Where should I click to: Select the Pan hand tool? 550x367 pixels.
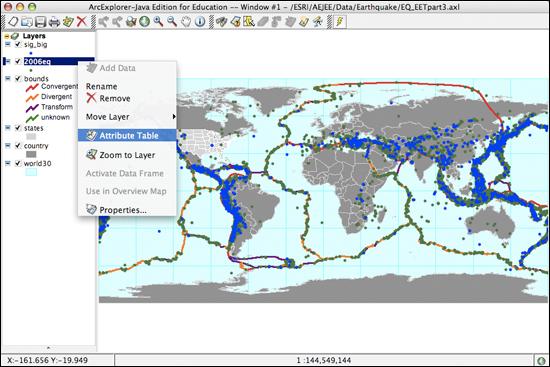pos(186,22)
